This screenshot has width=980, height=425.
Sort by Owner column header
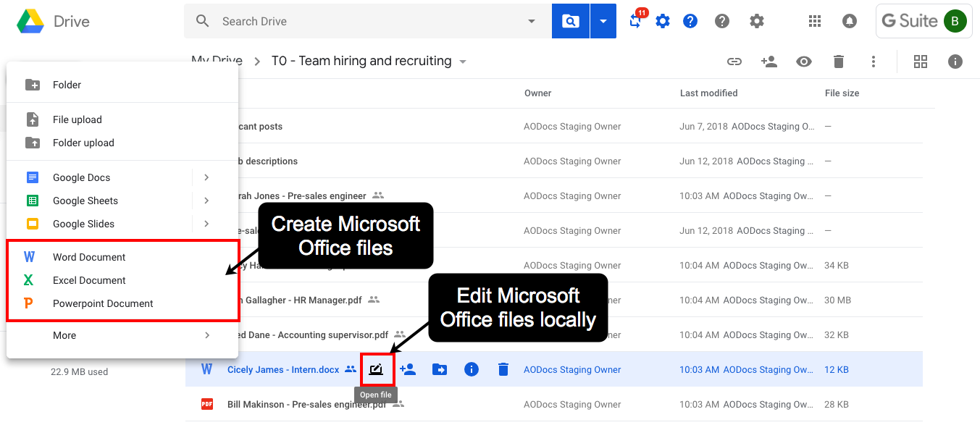click(538, 93)
